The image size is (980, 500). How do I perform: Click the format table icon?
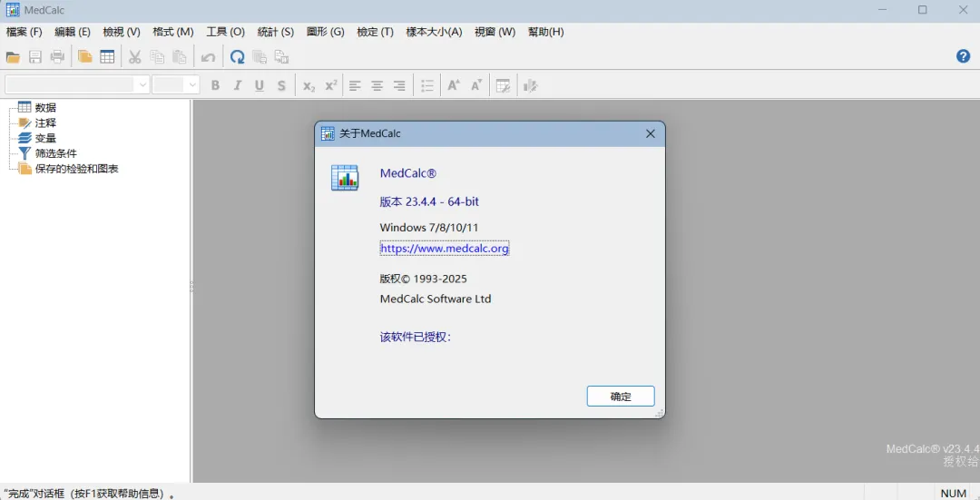tap(503, 85)
